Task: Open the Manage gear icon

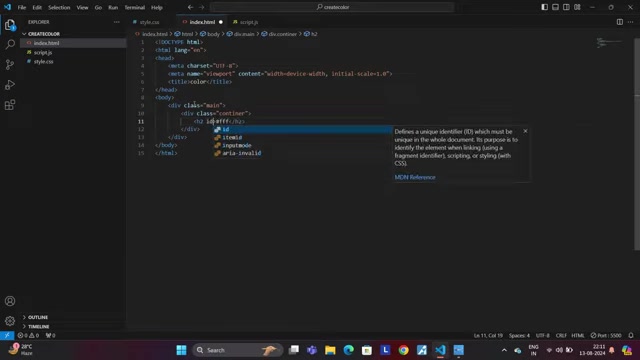Action: tap(10, 321)
